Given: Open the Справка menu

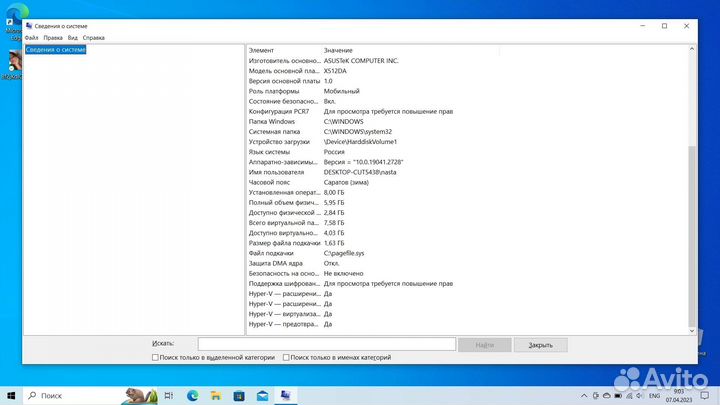Looking at the screenshot, I should (93, 37).
